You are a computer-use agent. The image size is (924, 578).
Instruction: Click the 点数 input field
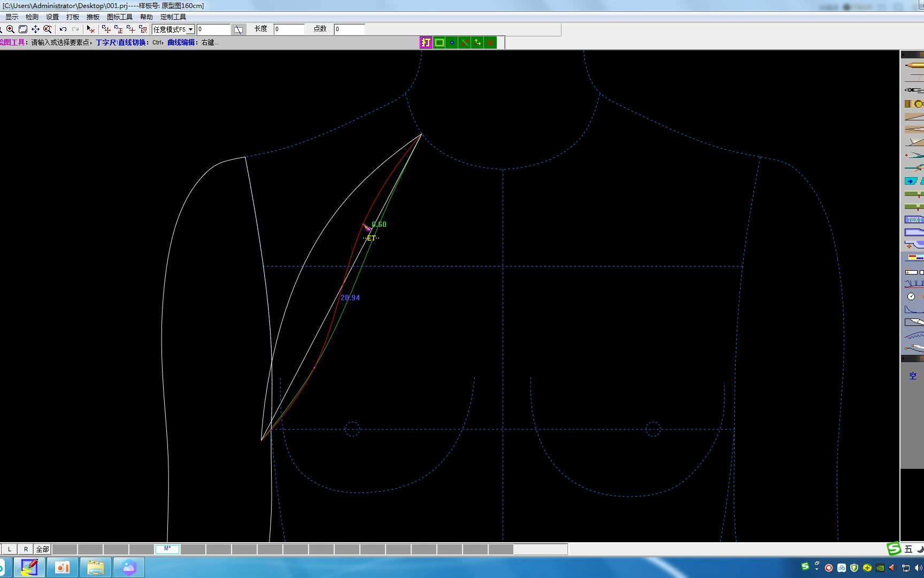coord(350,29)
